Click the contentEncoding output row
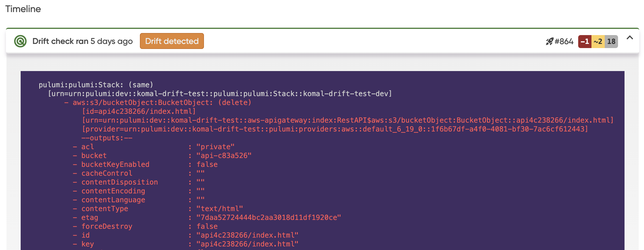 point(139,191)
